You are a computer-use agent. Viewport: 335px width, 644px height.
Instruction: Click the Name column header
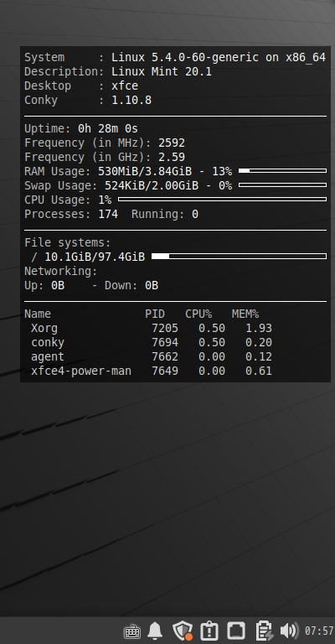38,314
